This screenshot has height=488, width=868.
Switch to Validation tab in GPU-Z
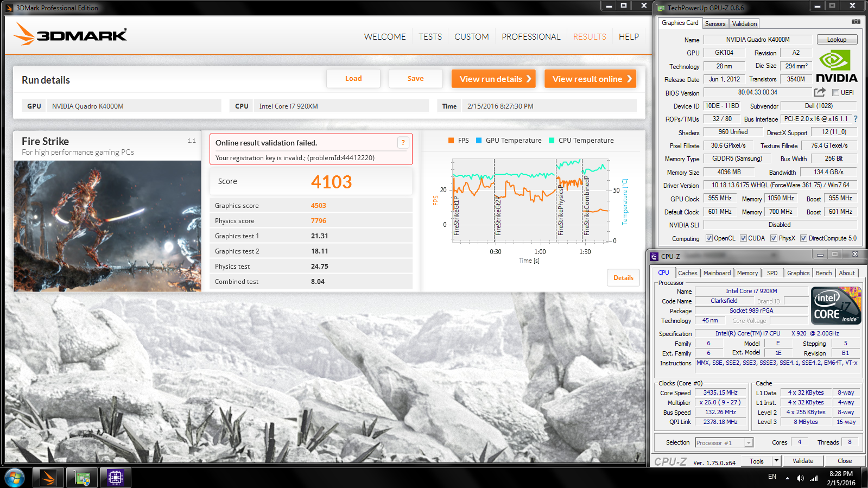(744, 24)
